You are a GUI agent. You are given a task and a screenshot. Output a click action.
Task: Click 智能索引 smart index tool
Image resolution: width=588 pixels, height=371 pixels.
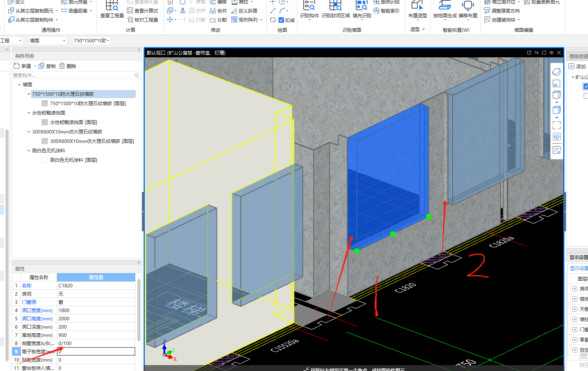pos(386,11)
